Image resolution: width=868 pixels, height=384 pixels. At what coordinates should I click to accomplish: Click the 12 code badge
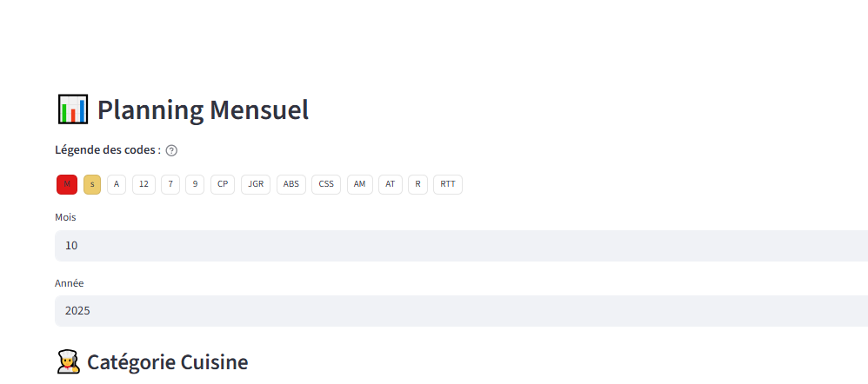point(144,184)
